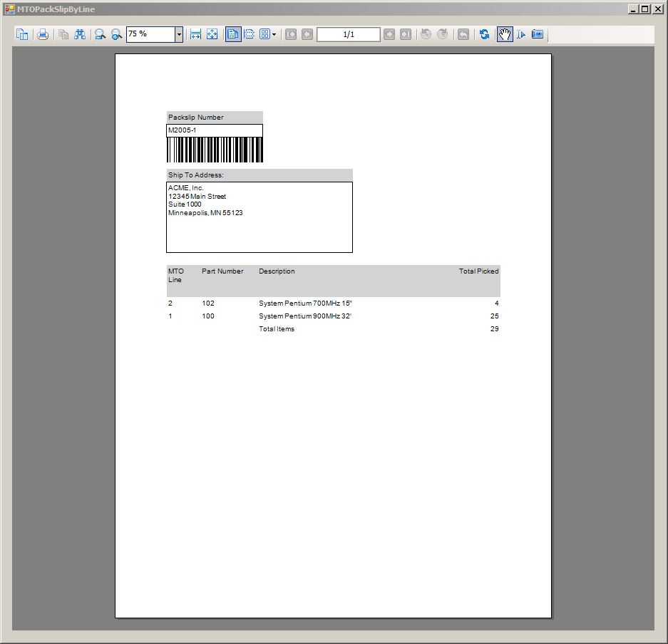Go to the next page
This screenshot has height=644, width=668.
tap(389, 34)
